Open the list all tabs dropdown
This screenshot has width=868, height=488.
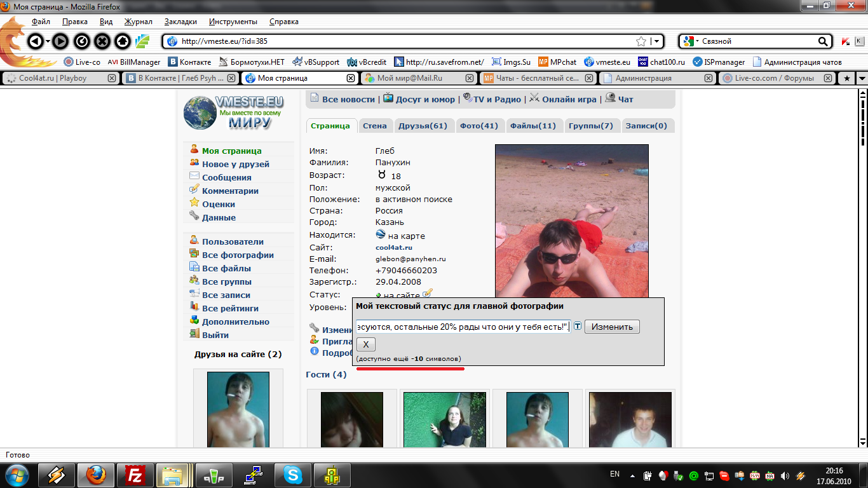coord(862,78)
